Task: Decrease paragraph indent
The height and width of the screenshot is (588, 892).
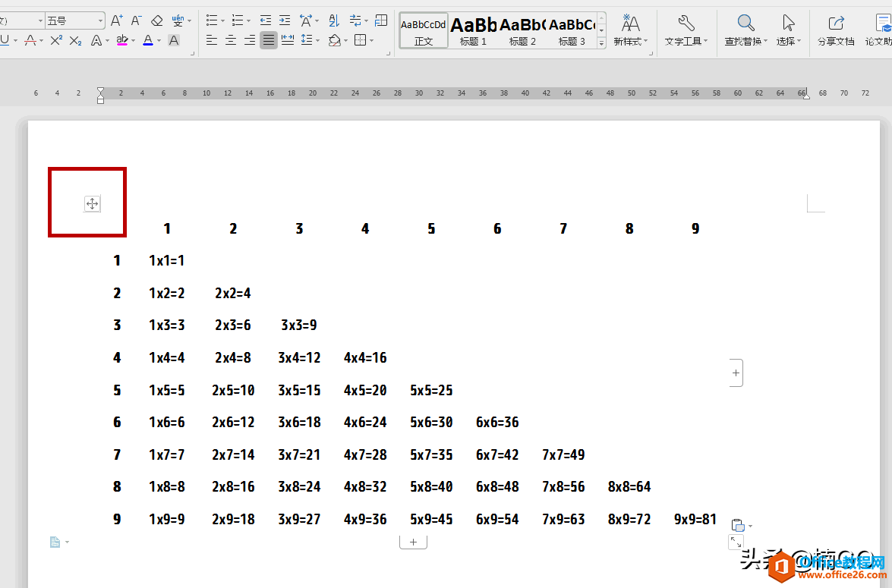Action: point(266,21)
